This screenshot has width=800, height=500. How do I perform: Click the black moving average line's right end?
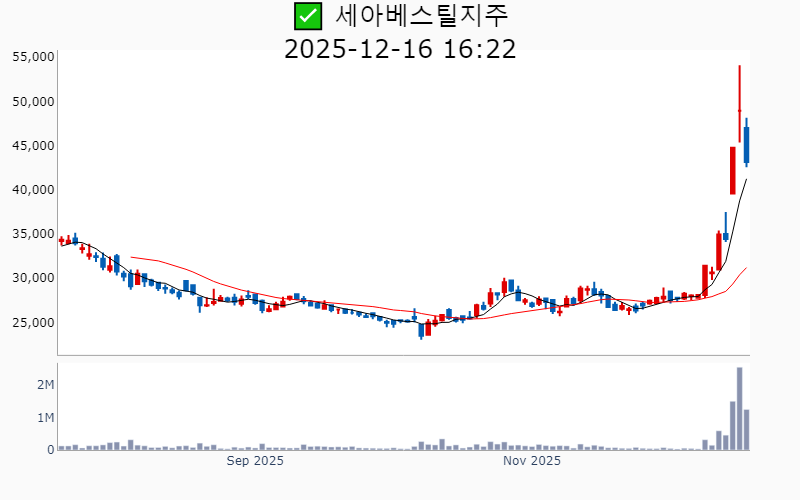(x=746, y=180)
